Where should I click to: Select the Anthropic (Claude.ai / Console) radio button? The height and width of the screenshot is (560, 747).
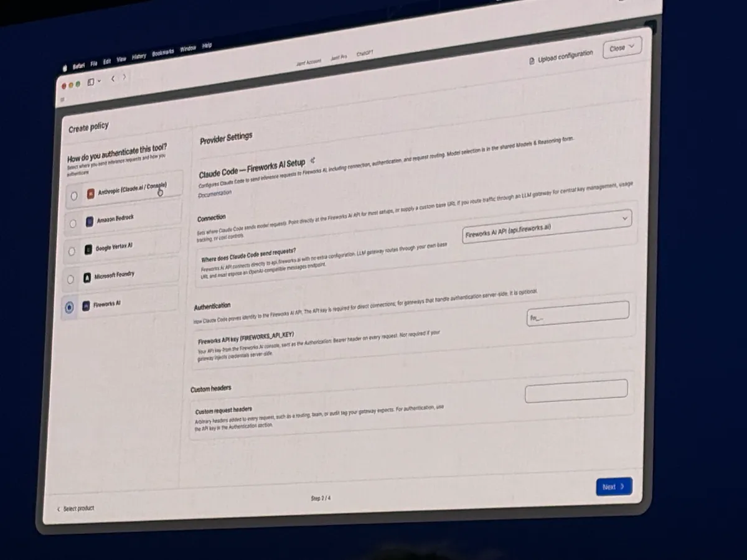[74, 195]
